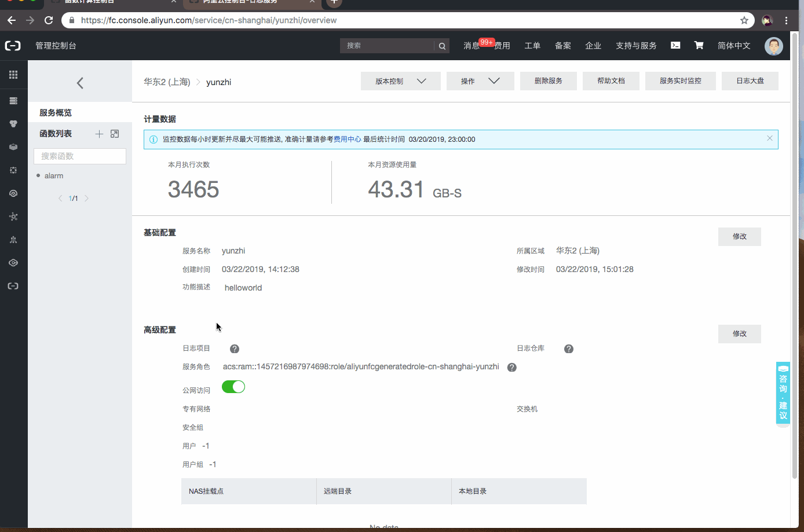Viewport: 804px width, 532px height.
Task: Click the 帮助文档 button
Action: [611, 81]
